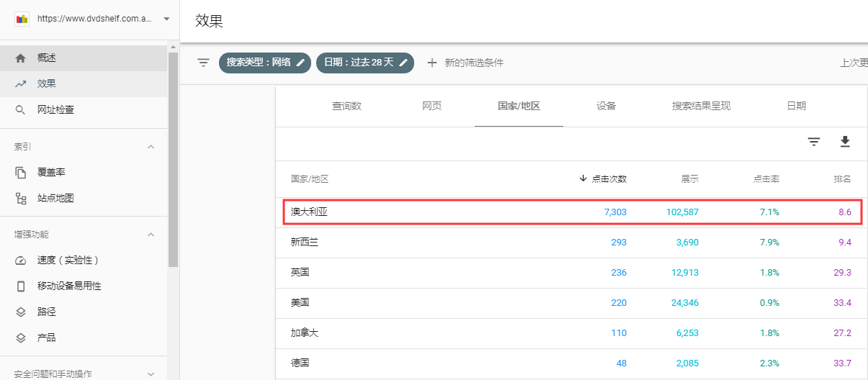Sort by 点击率 column header
This screenshot has height=380, width=868.
click(x=766, y=179)
